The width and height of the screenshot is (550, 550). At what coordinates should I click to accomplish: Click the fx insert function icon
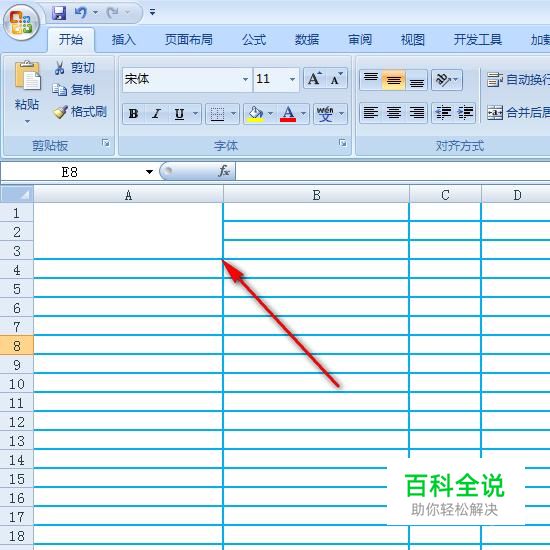point(224,171)
